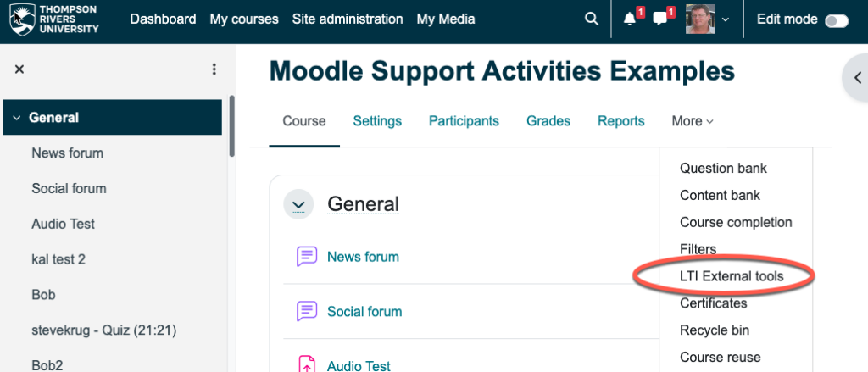Select Audio Test in course index
The width and height of the screenshot is (868, 372).
pos(63,224)
